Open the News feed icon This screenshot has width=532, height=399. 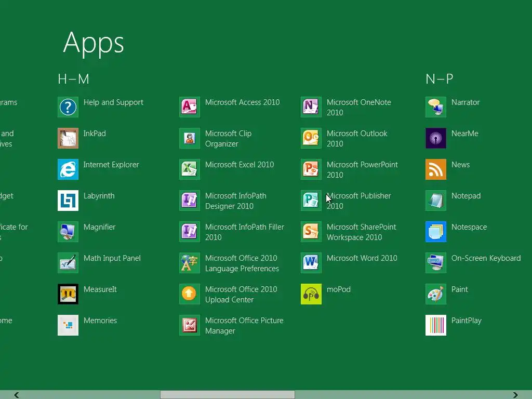coord(436,170)
